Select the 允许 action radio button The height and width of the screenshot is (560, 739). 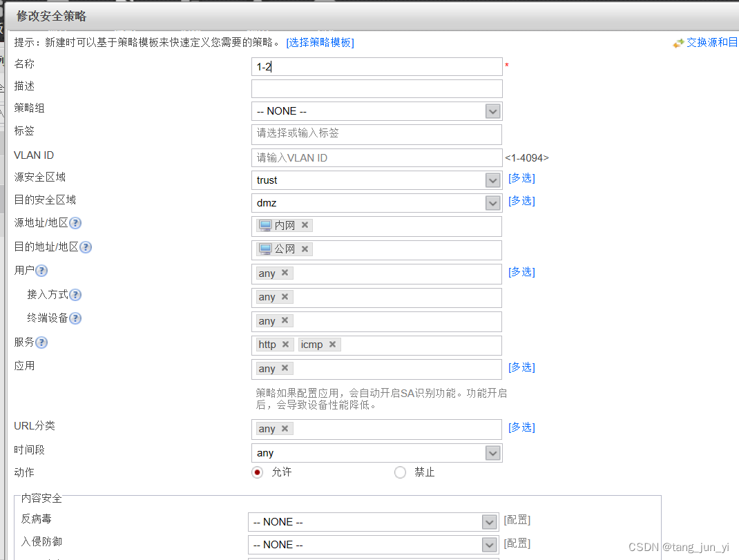[258, 472]
